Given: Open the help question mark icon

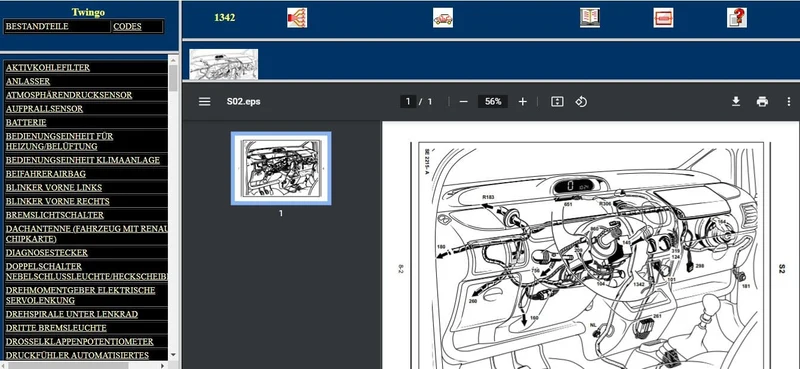Looking at the screenshot, I should pyautogui.click(x=737, y=18).
